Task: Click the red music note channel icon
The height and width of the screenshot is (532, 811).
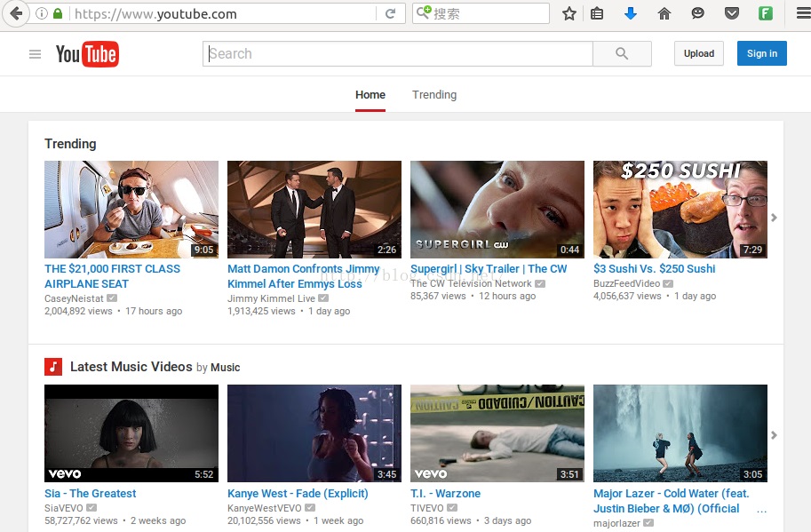Action: point(53,367)
